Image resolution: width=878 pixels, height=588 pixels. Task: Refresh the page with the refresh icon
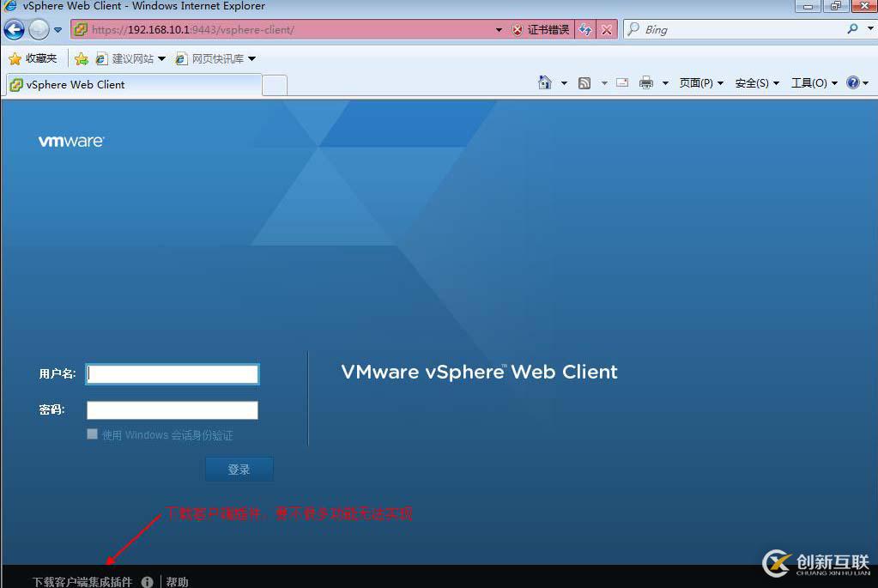pos(585,29)
